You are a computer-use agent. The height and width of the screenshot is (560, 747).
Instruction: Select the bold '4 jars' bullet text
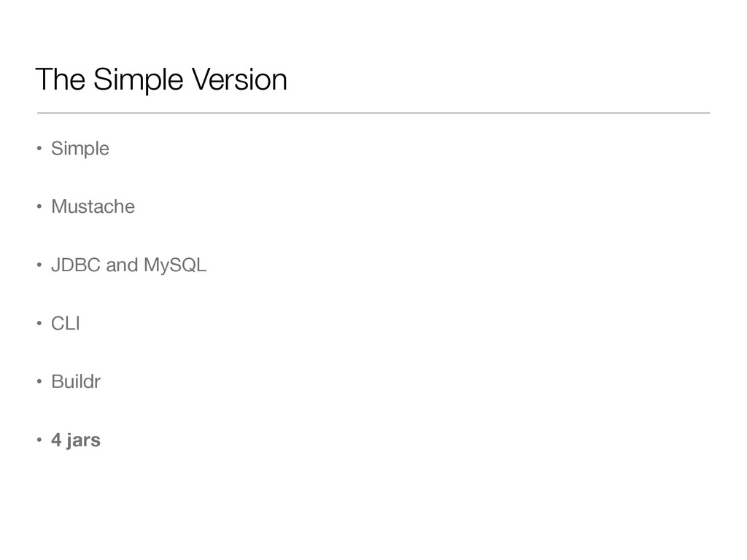(x=76, y=440)
